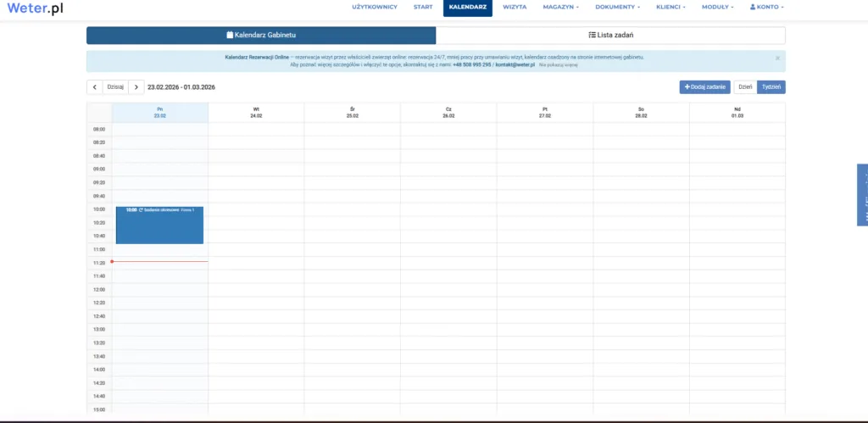Click the user icon beside KONTO
This screenshot has width=868, height=423.
pos(753,7)
